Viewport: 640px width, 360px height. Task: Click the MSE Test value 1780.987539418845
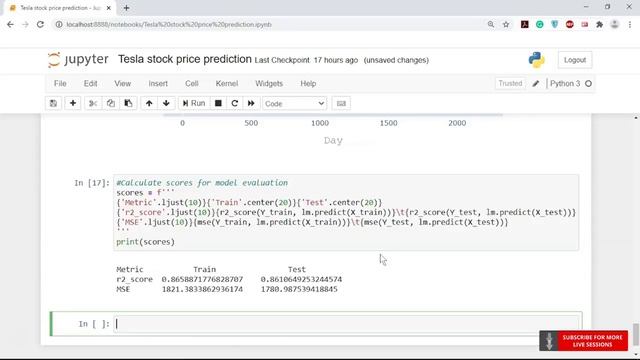pyautogui.click(x=299, y=289)
